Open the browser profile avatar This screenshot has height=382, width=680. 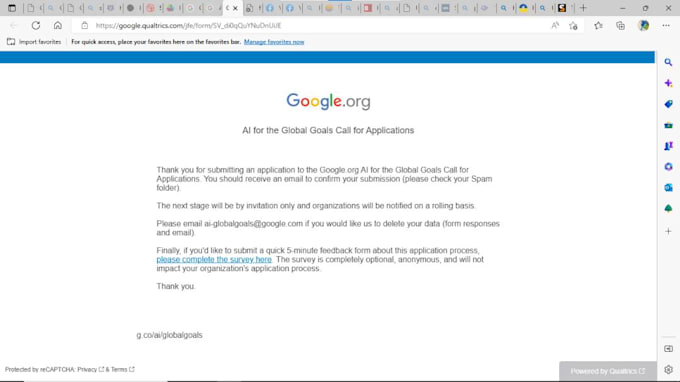[644, 26]
